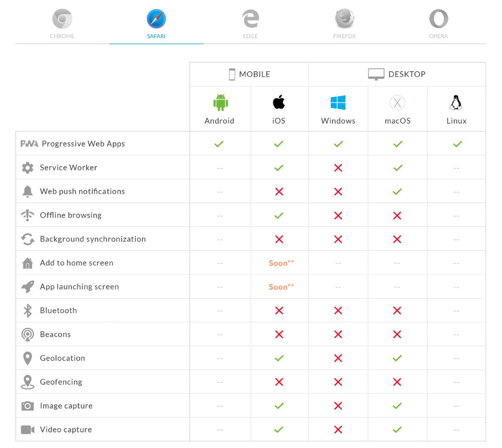Screen dimensions: 502x448
Task: Click the Geolocation iOS check mark
Action: (x=279, y=358)
